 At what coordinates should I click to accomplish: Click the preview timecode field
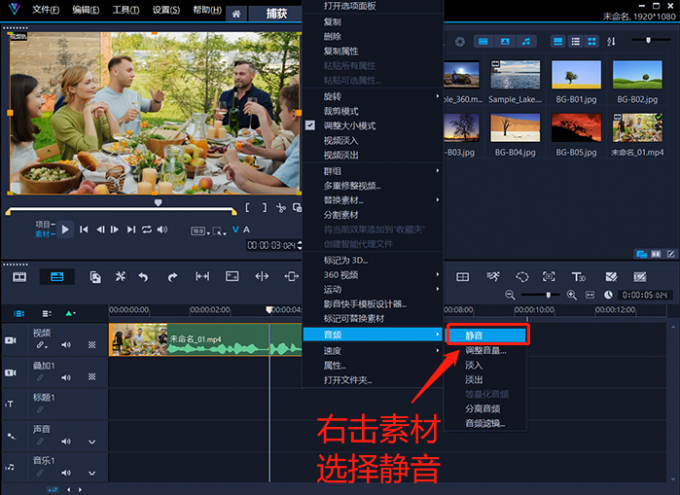272,245
